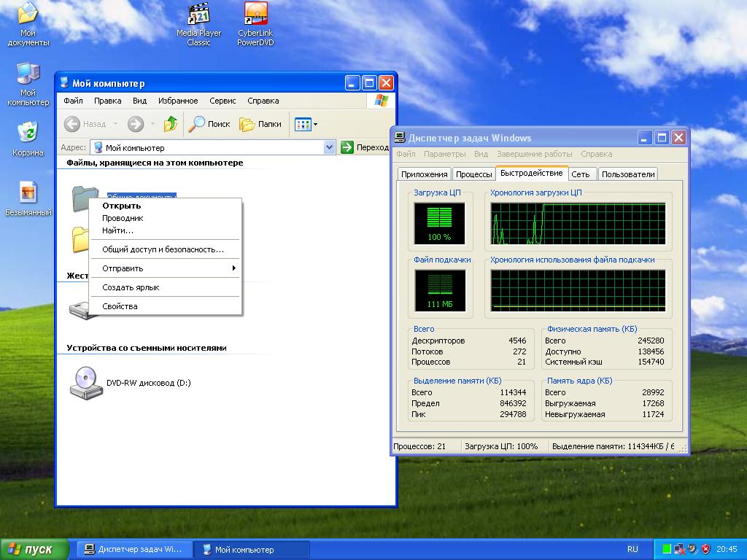Click the Мой компьютер taskbar button

(x=252, y=550)
